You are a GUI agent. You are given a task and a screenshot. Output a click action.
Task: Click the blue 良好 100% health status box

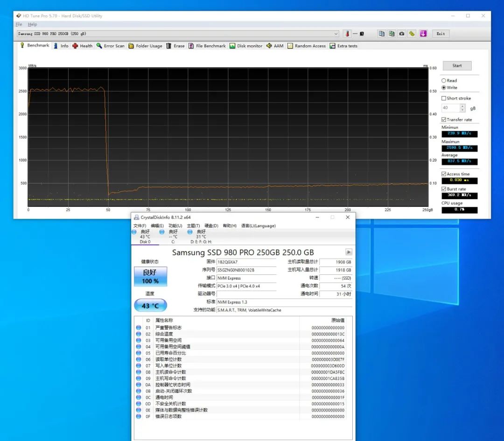click(x=150, y=277)
